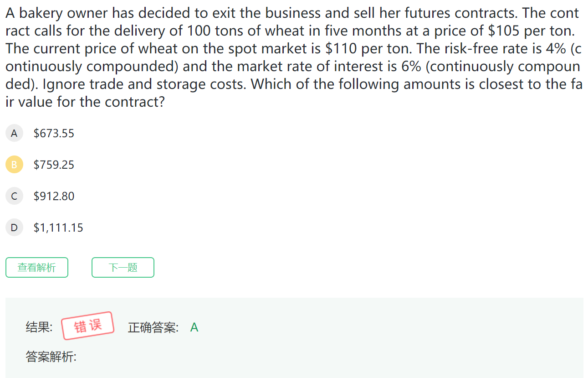The height and width of the screenshot is (378, 588).
Task: Select option A radio circle
Action: pyautogui.click(x=14, y=133)
